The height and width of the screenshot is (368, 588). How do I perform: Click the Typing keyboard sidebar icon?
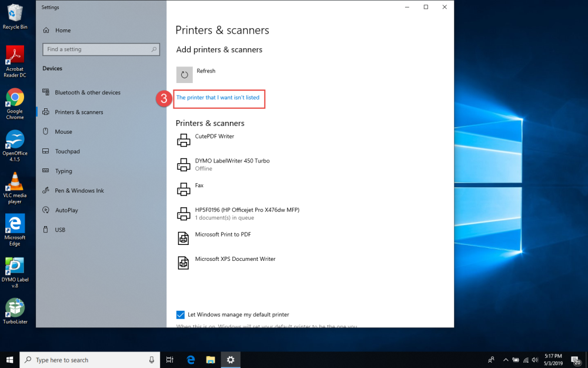click(46, 171)
